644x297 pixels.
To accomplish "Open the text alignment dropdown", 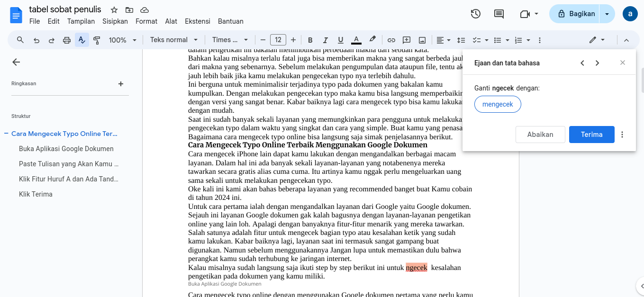I will coord(444,40).
